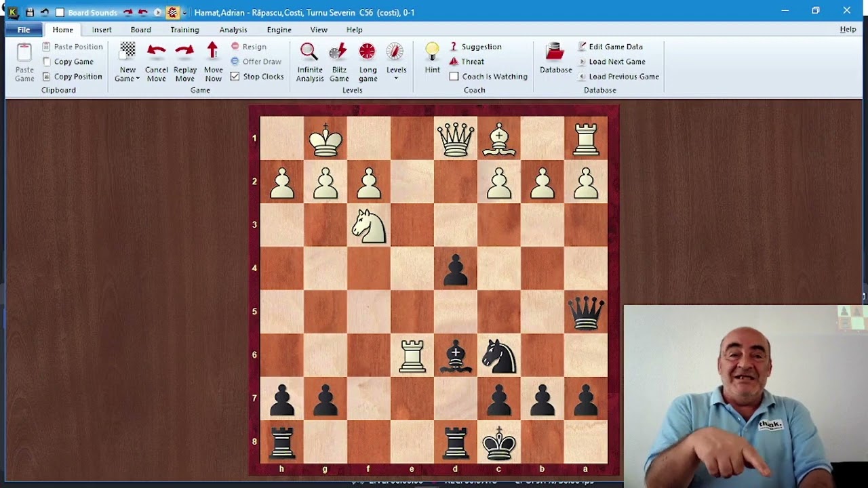Click the title bar replay move red arrow
Viewport: 868px width, 488px height.
coord(127,12)
